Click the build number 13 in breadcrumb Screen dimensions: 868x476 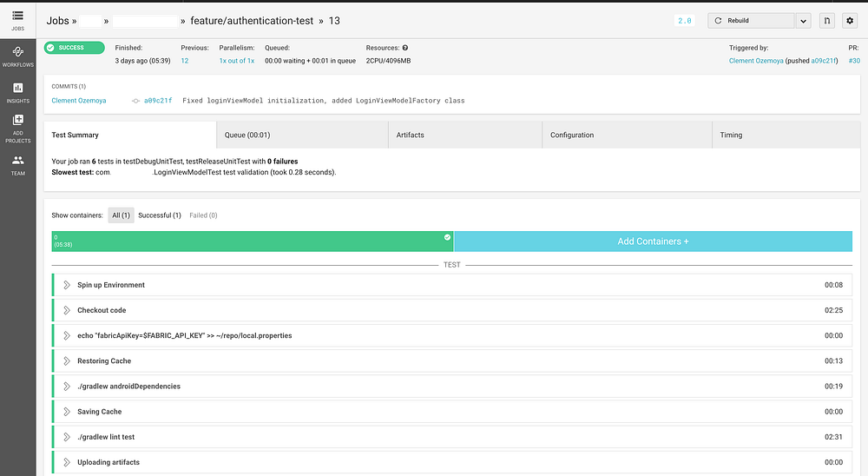pos(334,21)
